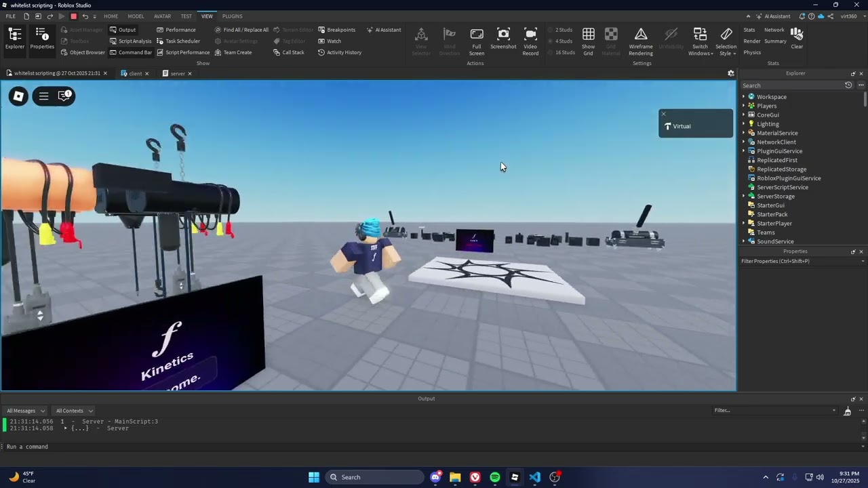Open Find All / Replace All
This screenshot has height=488, width=868.
[241, 30]
